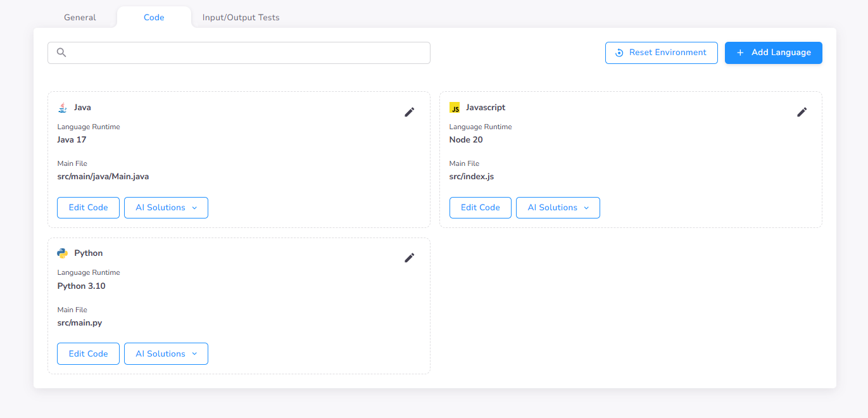This screenshot has height=418, width=868.
Task: Click the pencil icon on the Python card
Action: tap(410, 258)
